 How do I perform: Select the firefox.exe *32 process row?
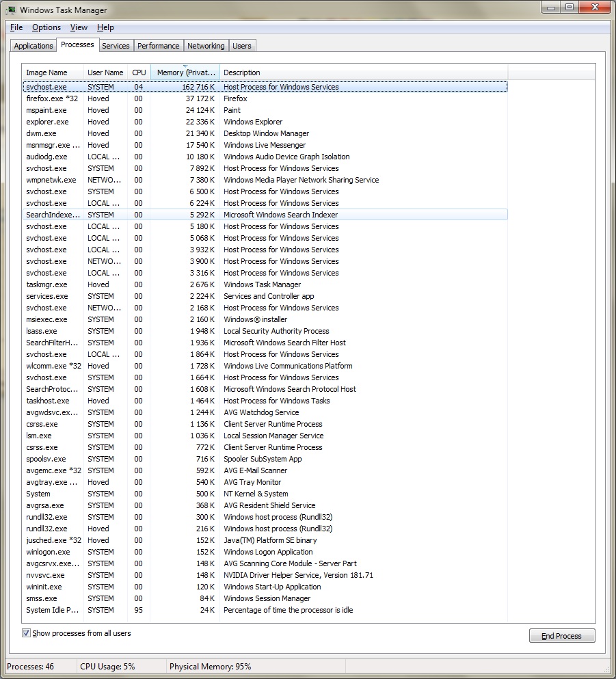click(x=265, y=98)
